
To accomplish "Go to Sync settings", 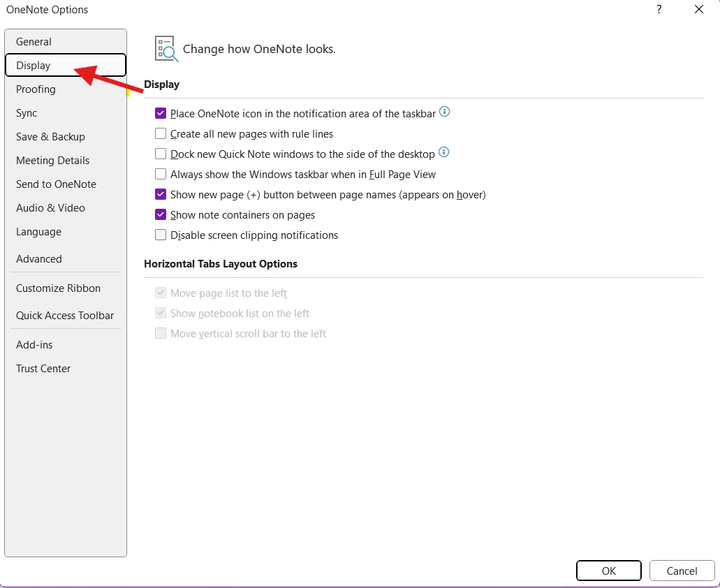I will 65,113.
